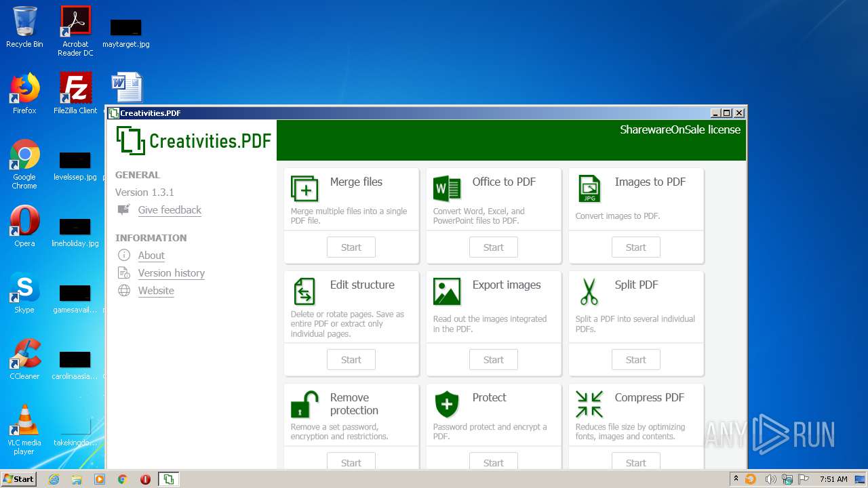Click the Split PDF title
Image resolution: width=868 pixels, height=488 pixels.
[636, 285]
